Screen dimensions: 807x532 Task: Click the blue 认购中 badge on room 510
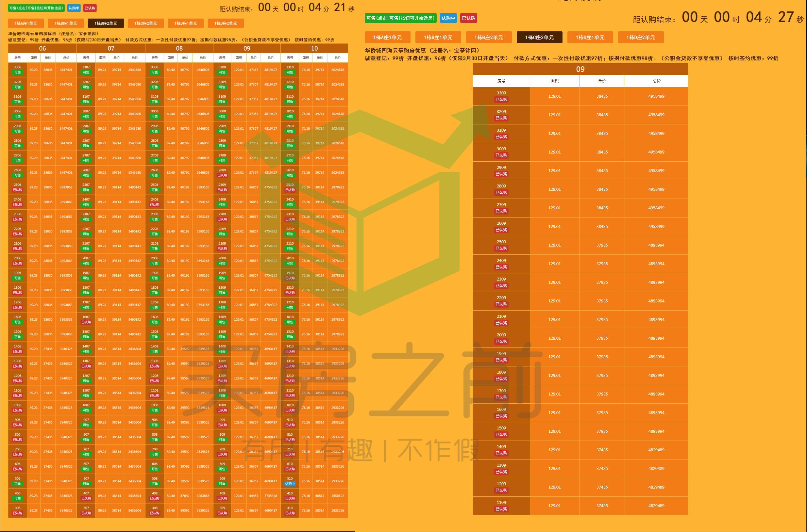click(x=290, y=484)
